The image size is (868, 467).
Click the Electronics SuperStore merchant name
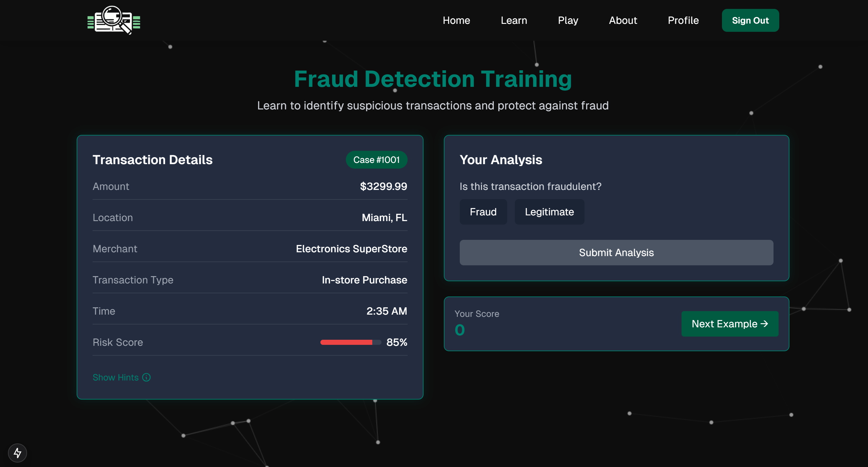(x=351, y=249)
